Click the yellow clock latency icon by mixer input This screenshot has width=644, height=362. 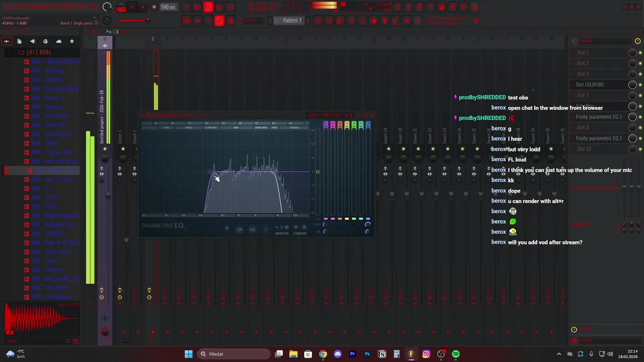pyautogui.click(x=638, y=41)
